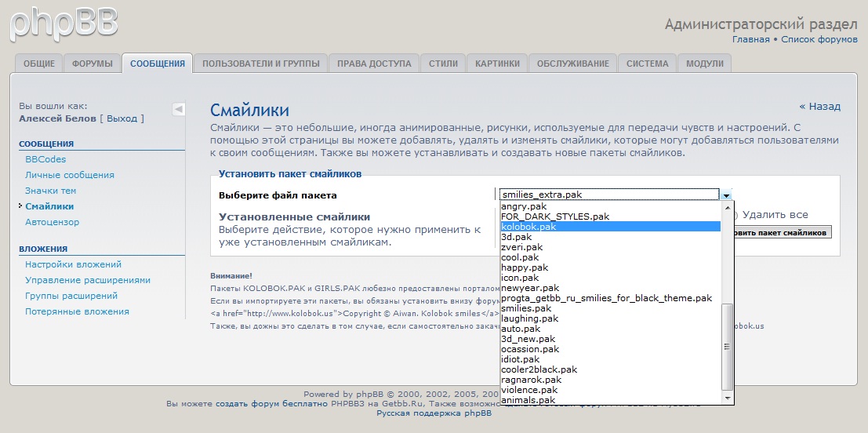Open the ОБСЛУЖИВАНИЕ tab
Image resolution: width=868 pixels, height=433 pixels.
[x=573, y=64]
